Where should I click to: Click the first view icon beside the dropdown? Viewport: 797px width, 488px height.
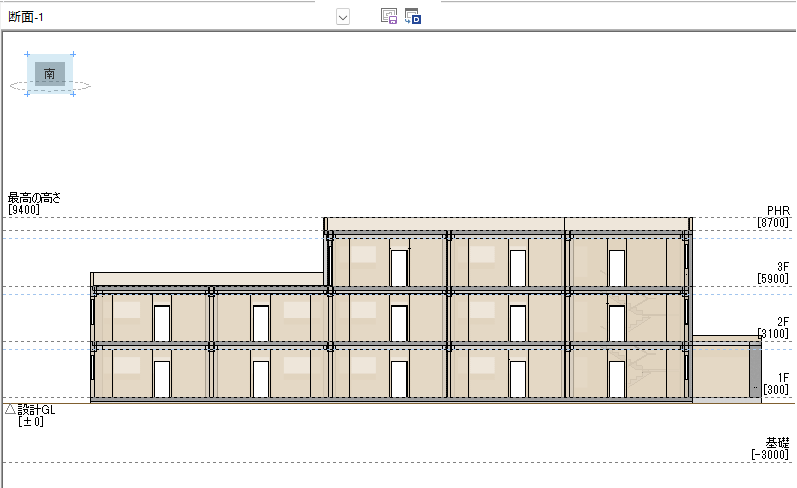point(389,17)
